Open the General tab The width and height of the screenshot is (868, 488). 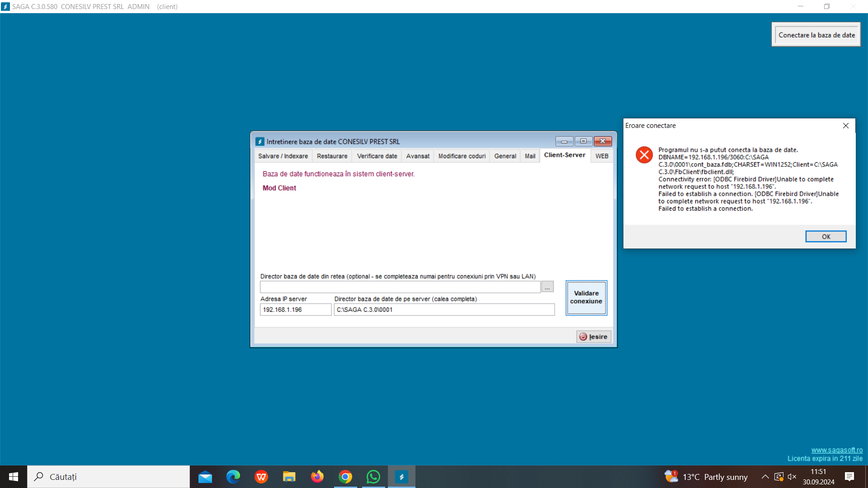click(505, 156)
